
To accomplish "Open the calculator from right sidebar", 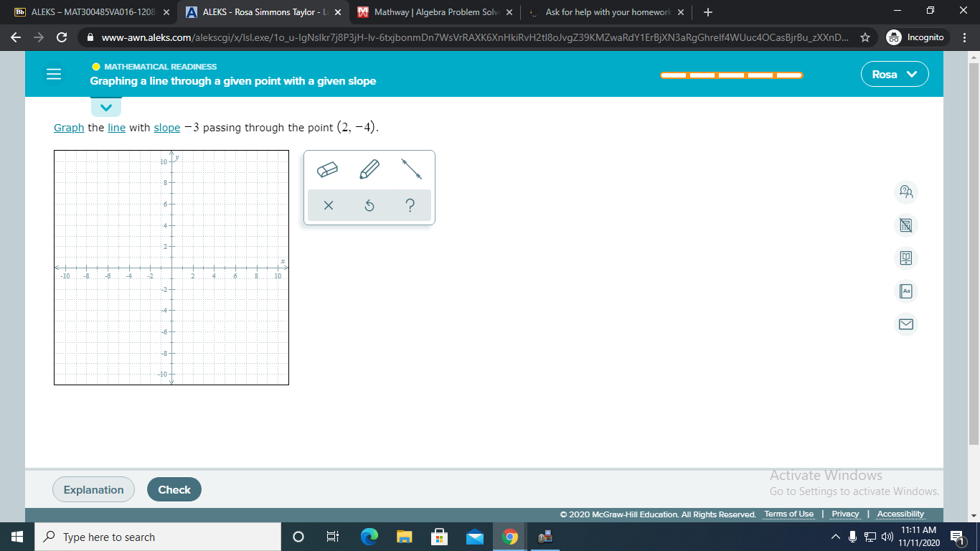I will [x=905, y=225].
